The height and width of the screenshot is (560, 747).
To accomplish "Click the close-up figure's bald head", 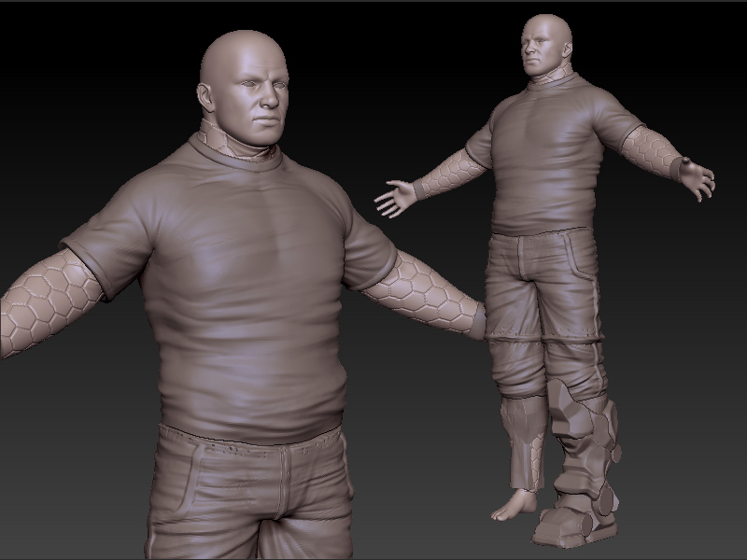I will 244,87.
